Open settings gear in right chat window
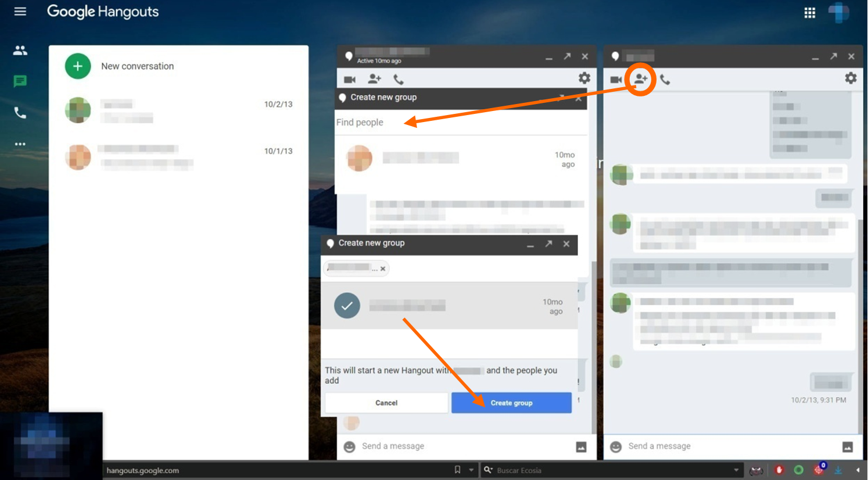 click(x=851, y=78)
